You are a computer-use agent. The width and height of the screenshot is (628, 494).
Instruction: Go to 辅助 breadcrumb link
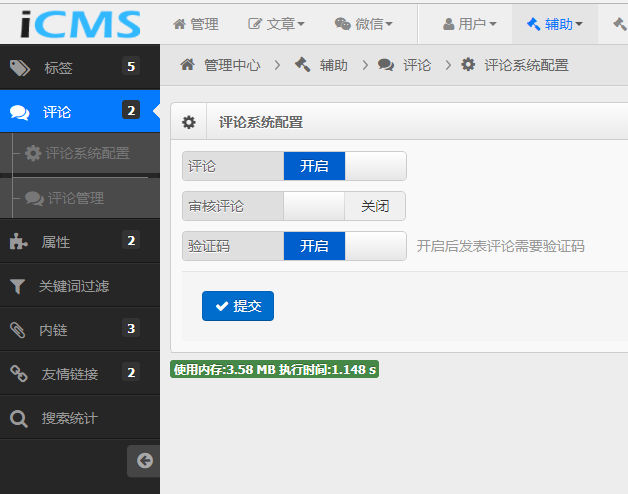pyautogui.click(x=334, y=65)
